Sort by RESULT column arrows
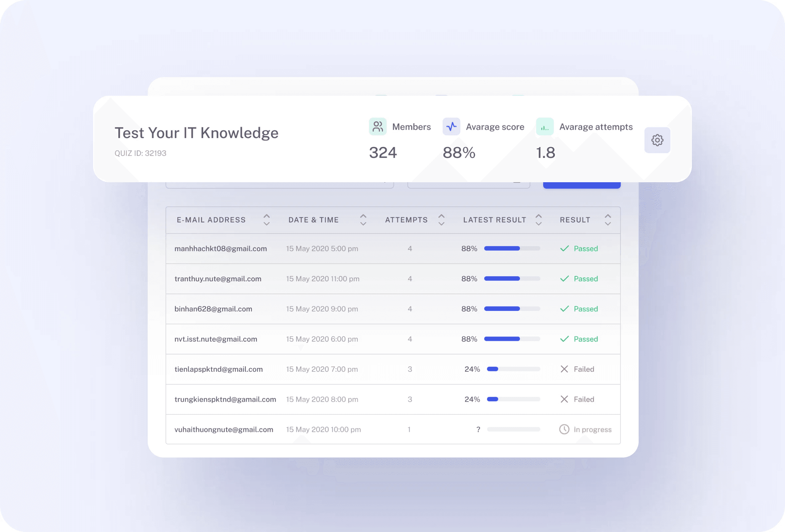 pyautogui.click(x=608, y=220)
